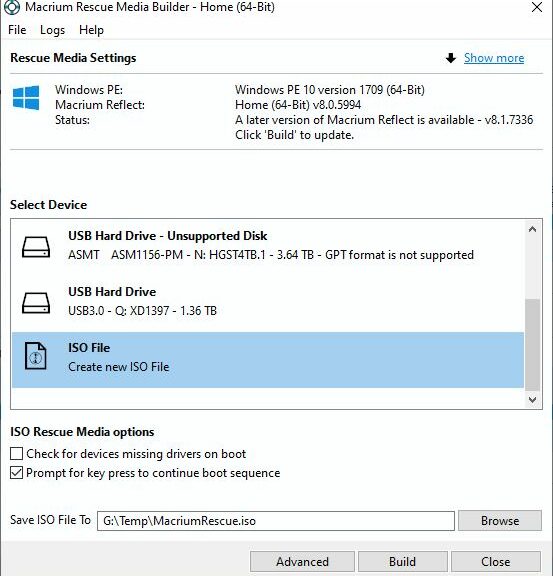Uncheck Prompt for key press to continue boot

tap(17, 473)
